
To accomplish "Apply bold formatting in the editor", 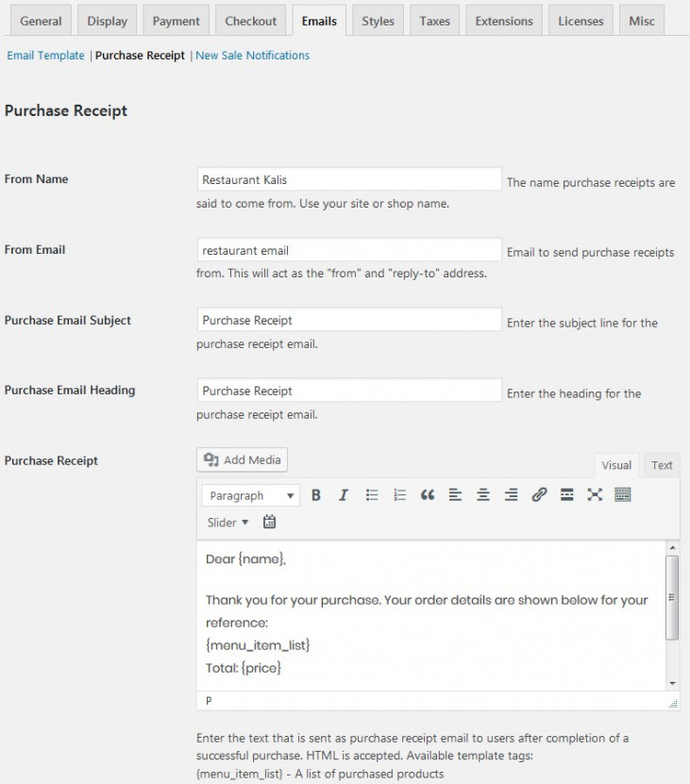I will click(315, 494).
